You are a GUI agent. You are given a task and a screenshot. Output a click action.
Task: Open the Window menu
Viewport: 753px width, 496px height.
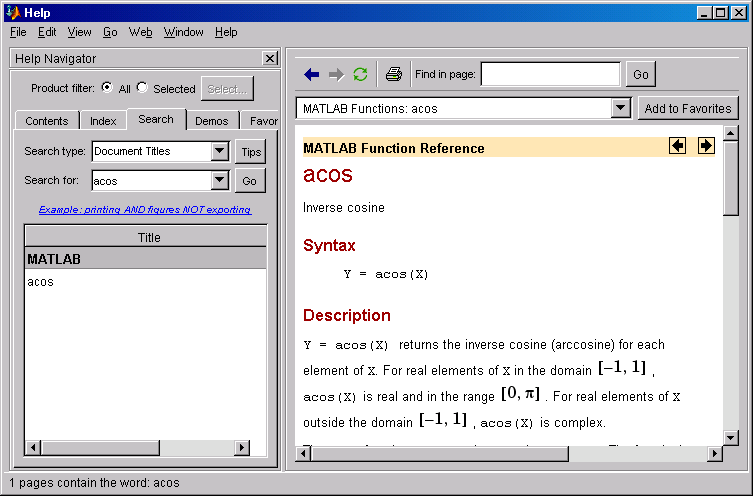pyautogui.click(x=183, y=32)
